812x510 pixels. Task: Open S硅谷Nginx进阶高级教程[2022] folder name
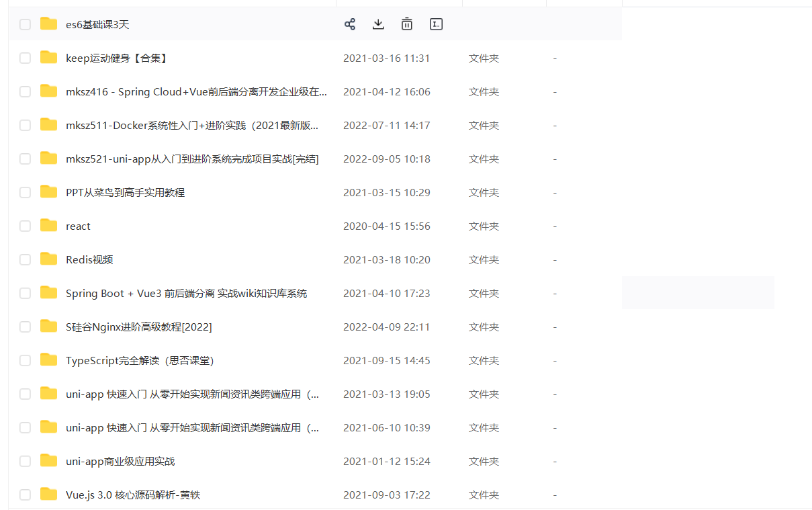click(139, 327)
